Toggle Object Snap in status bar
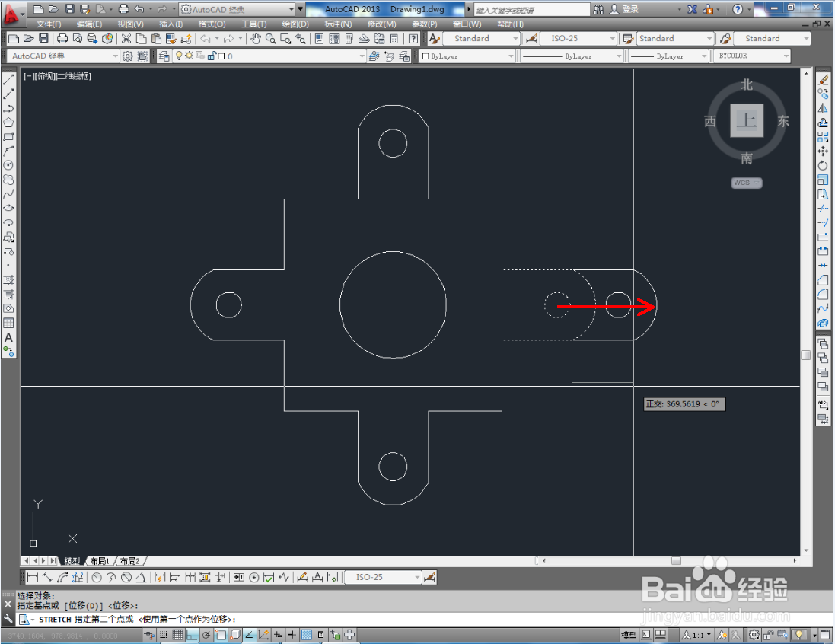This screenshot has height=644, width=835. [x=221, y=635]
